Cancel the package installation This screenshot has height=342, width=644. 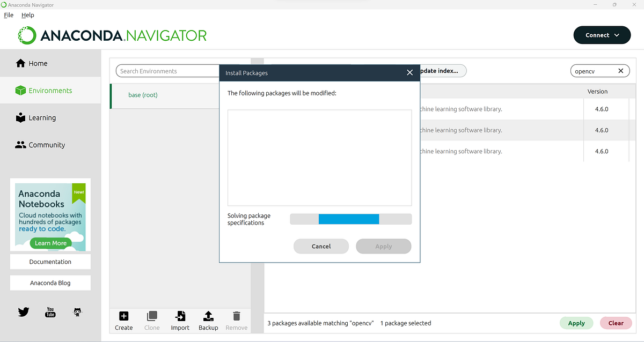(x=321, y=246)
